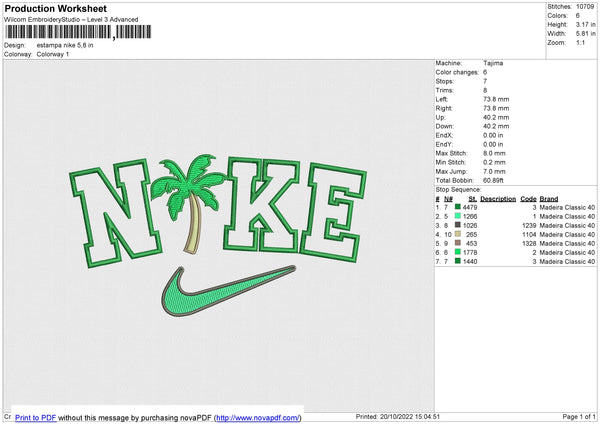Pick the dark green swatch in stop row 7

(458, 261)
